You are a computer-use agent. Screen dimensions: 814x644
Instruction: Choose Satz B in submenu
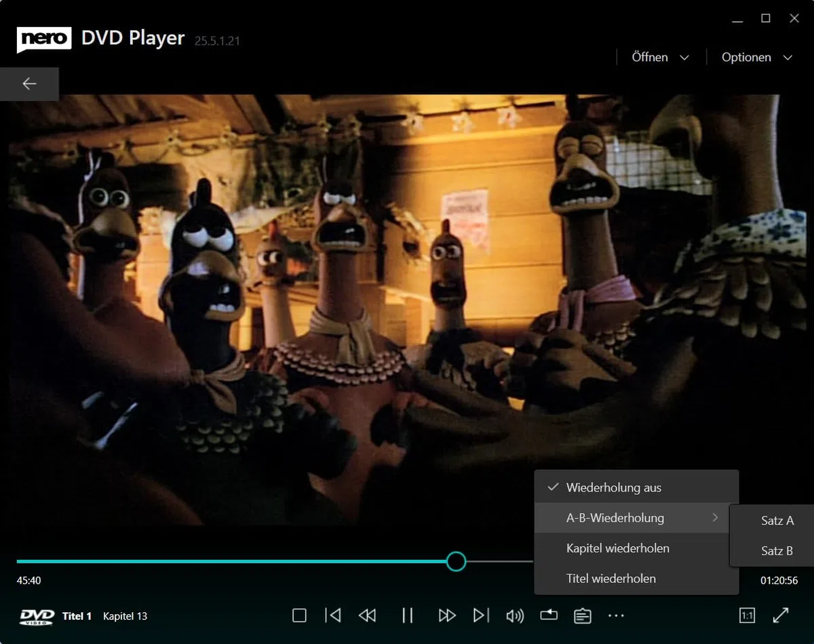click(773, 550)
